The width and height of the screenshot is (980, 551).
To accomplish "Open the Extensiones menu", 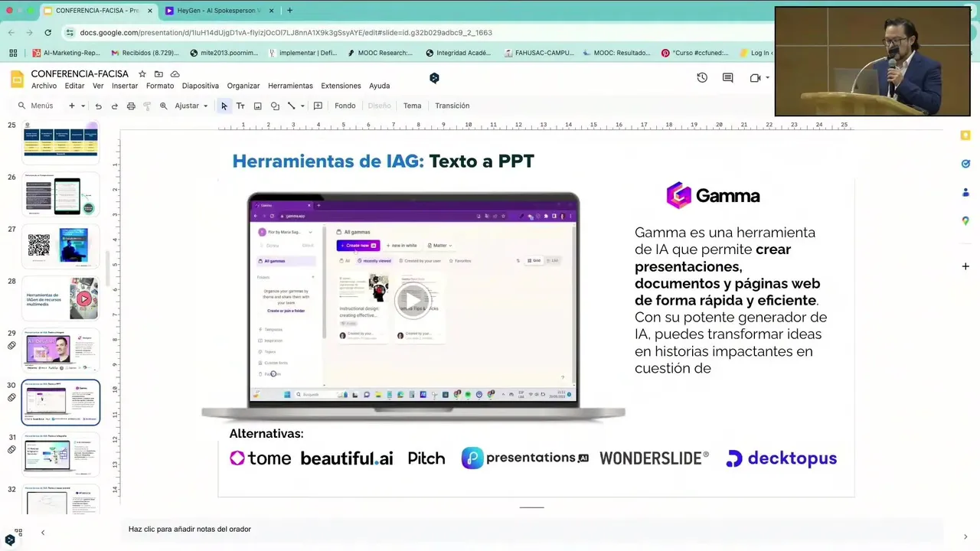I will (341, 86).
